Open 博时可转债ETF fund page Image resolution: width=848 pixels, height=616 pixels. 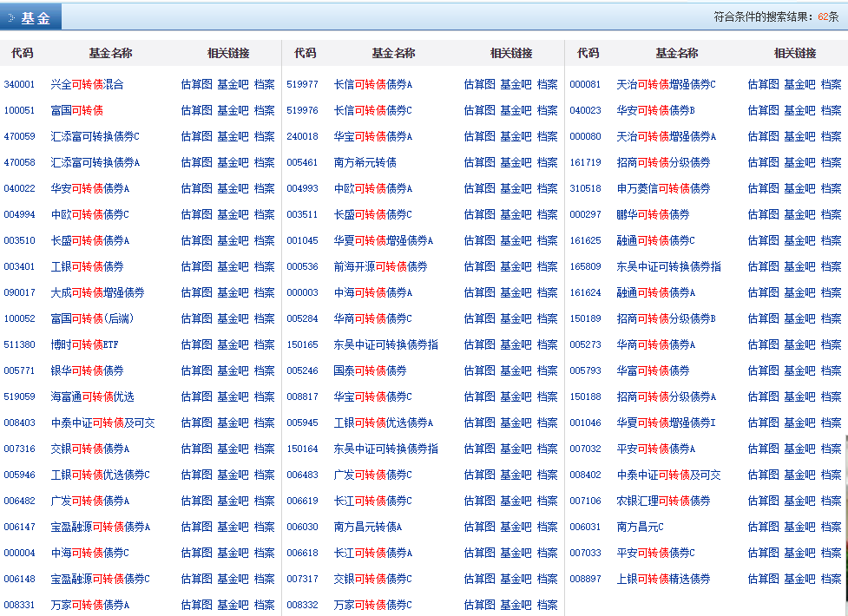pos(84,344)
